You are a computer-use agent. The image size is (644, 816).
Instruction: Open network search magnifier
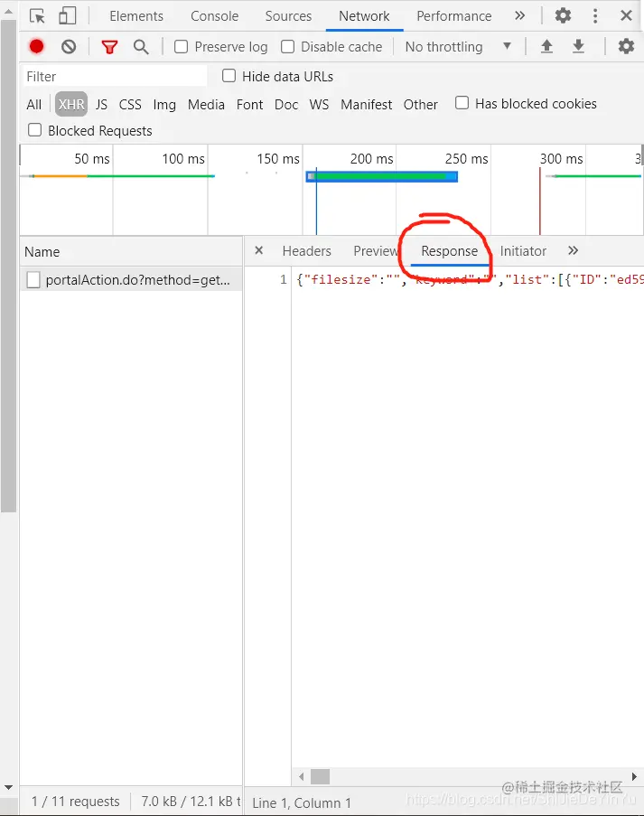141,47
